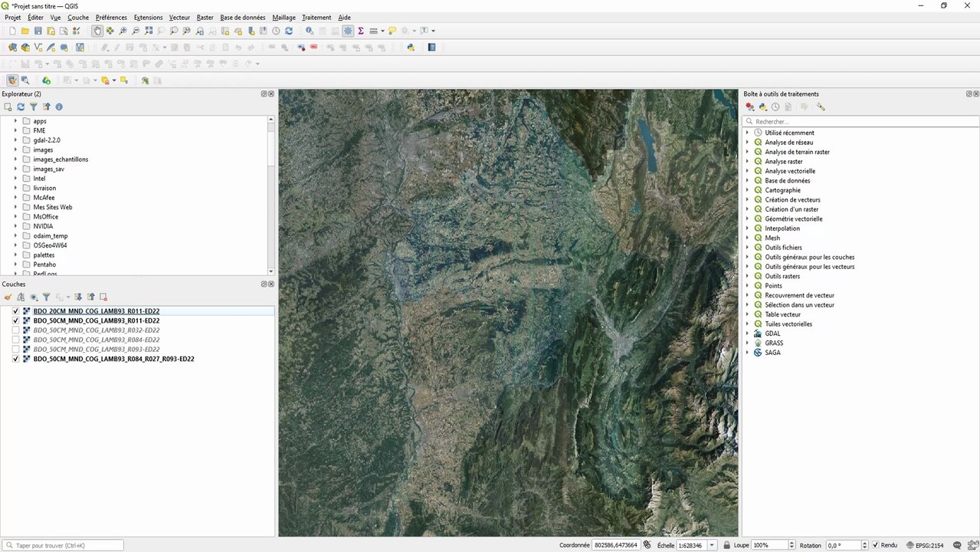The image size is (980, 552).
Task: Toggle the Rendu checkbox in status bar
Action: coord(876,545)
